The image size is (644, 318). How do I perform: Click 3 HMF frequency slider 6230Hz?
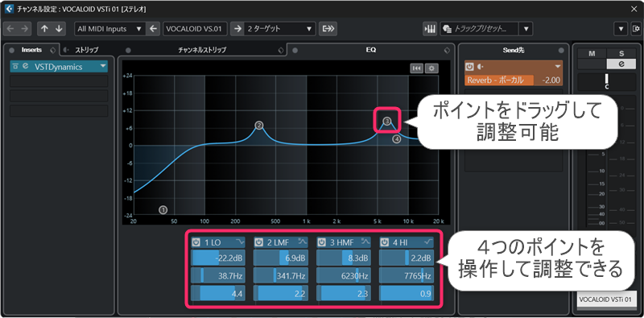[x=344, y=275]
